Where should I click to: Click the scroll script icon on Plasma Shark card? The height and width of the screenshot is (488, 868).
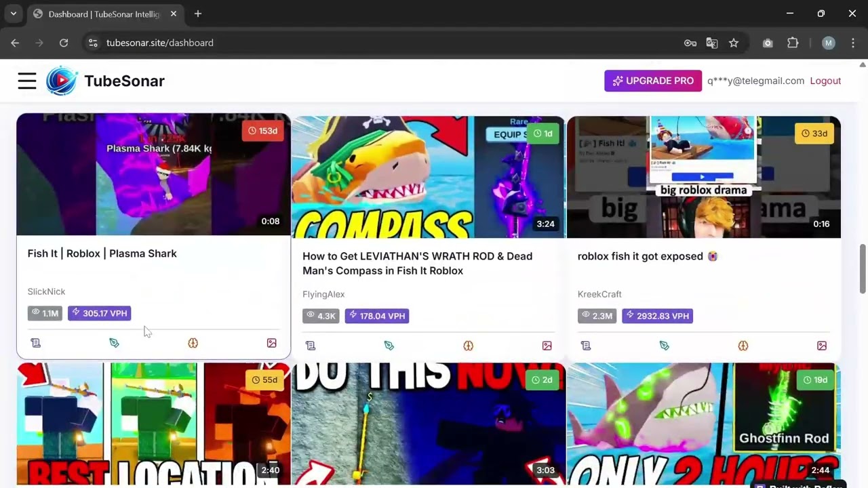(36, 343)
